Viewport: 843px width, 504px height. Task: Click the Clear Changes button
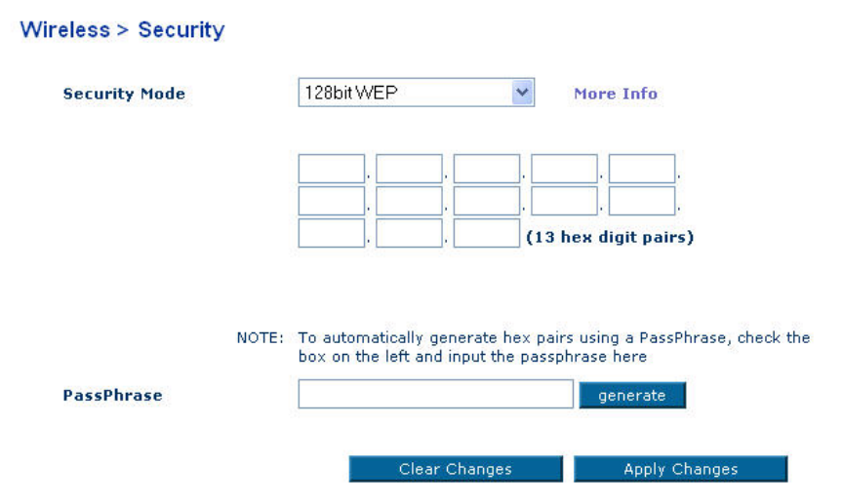tap(456, 469)
